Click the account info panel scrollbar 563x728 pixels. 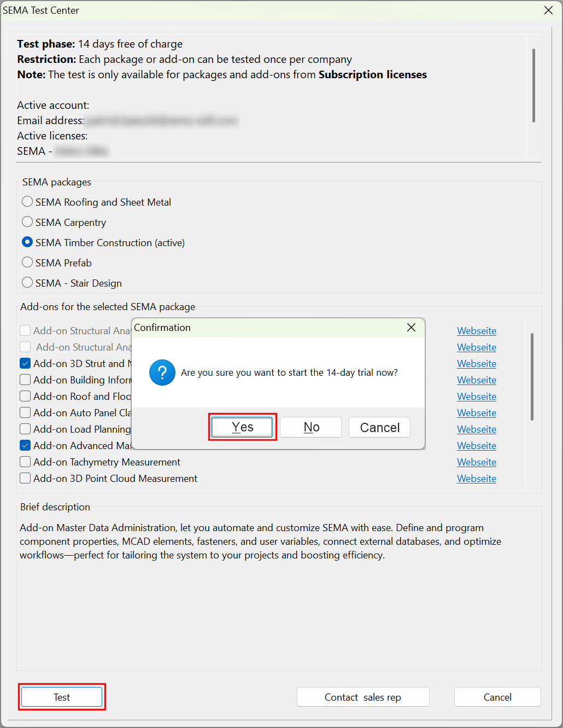tap(533, 85)
